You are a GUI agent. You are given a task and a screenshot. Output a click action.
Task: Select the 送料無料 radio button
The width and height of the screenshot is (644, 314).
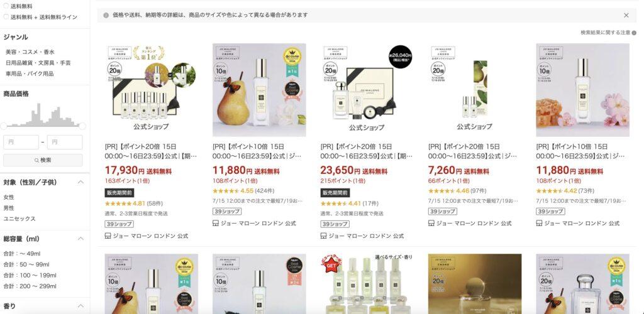pos(6,6)
